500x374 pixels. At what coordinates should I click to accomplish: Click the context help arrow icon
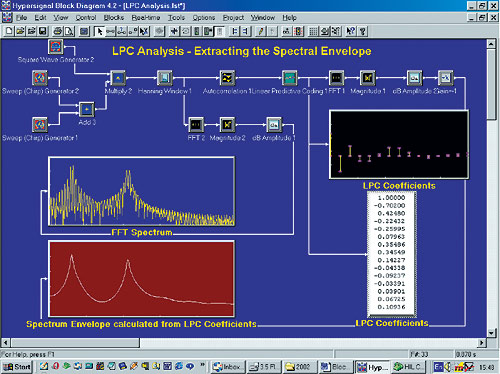tap(350, 31)
